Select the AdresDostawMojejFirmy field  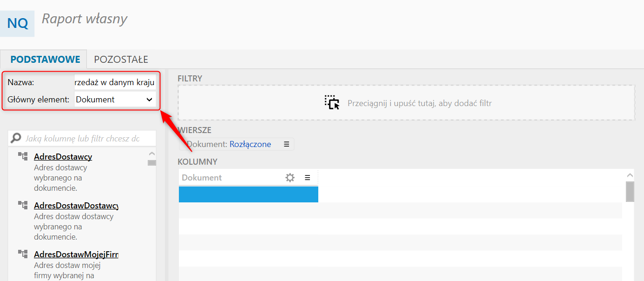click(x=76, y=254)
